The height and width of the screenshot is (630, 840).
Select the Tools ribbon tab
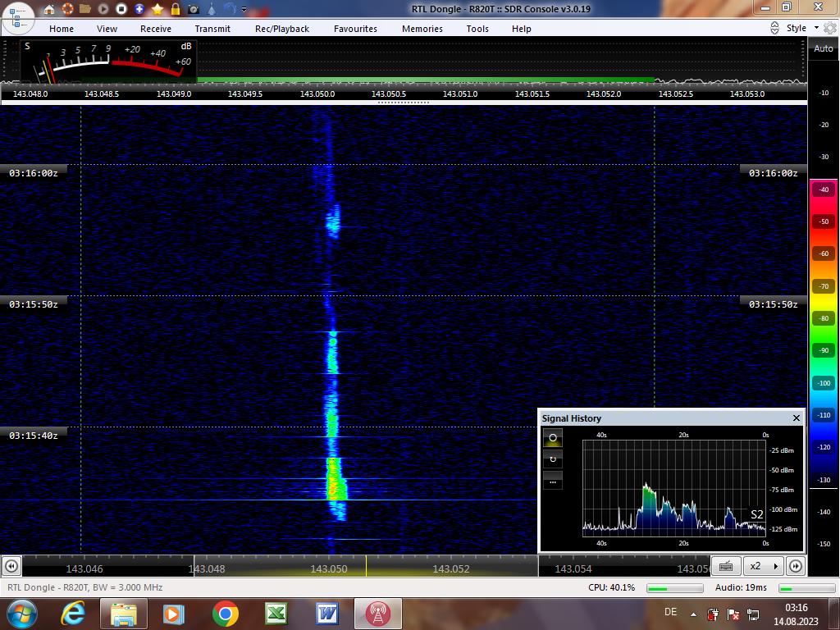[x=477, y=29]
